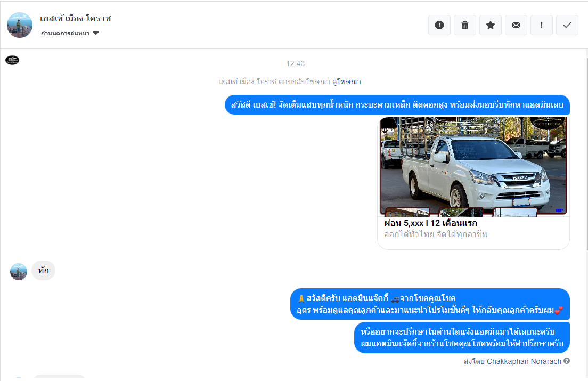Click ad subtitle 'ออกได้ทั่วไทย จัดได้ทุกอาชีพ'

436,234
